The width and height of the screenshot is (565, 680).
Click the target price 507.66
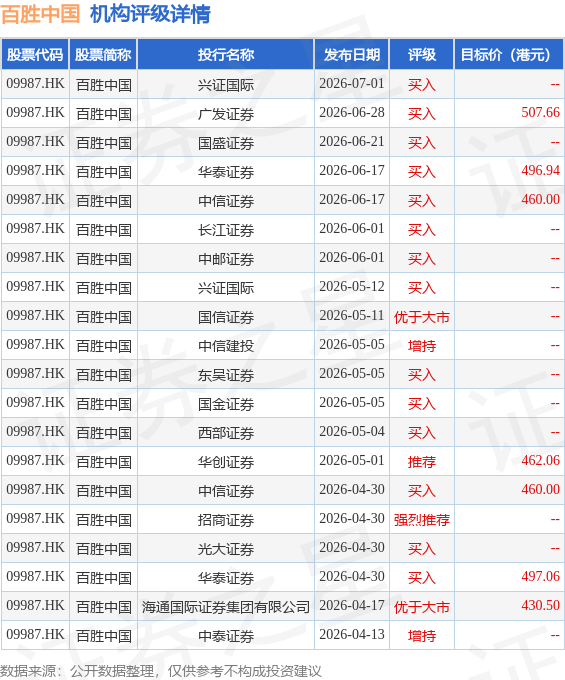(x=540, y=112)
